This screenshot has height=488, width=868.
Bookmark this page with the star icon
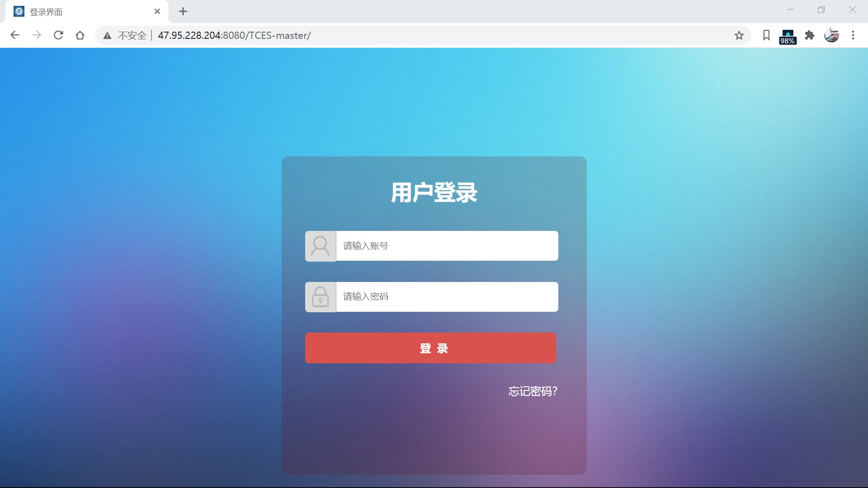[x=739, y=35]
